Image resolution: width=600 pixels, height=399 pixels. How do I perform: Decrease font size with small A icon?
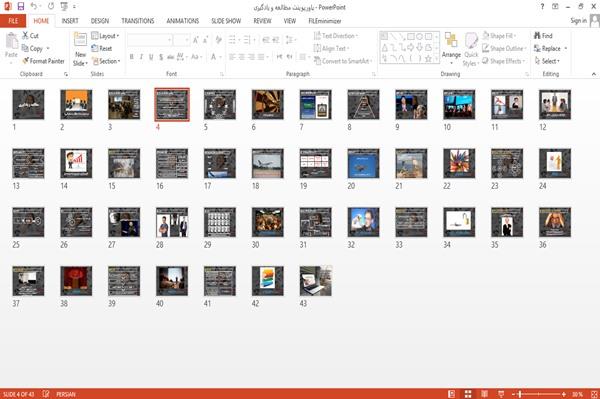click(x=205, y=40)
